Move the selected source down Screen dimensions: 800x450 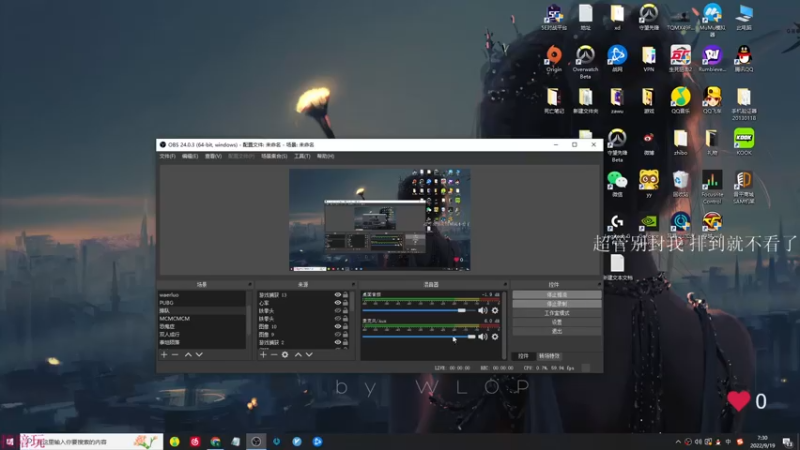309,354
